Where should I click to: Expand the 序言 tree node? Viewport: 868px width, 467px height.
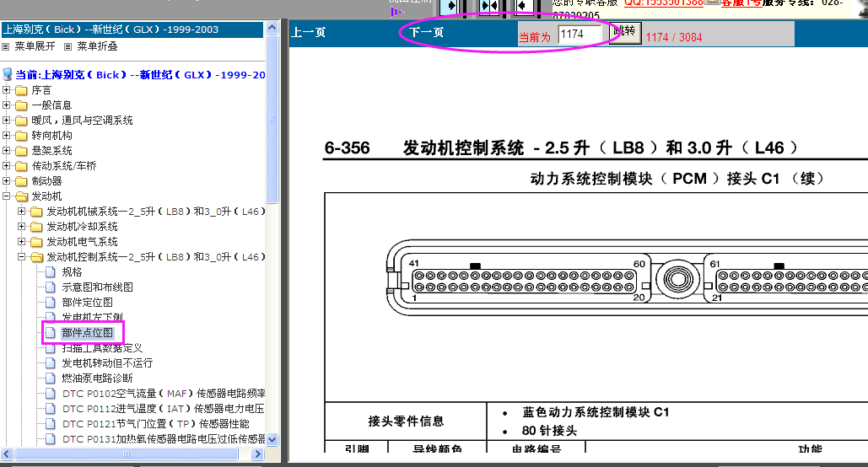7,89
